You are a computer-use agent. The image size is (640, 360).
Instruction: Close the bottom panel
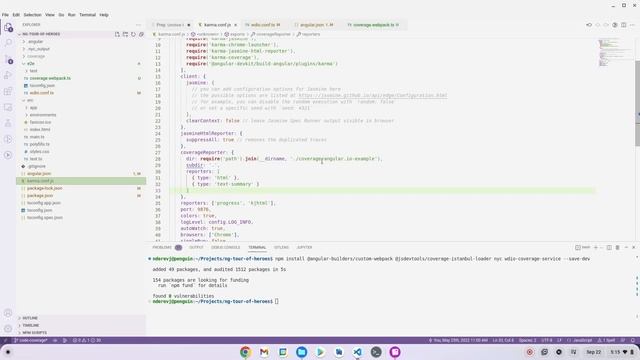[633, 247]
